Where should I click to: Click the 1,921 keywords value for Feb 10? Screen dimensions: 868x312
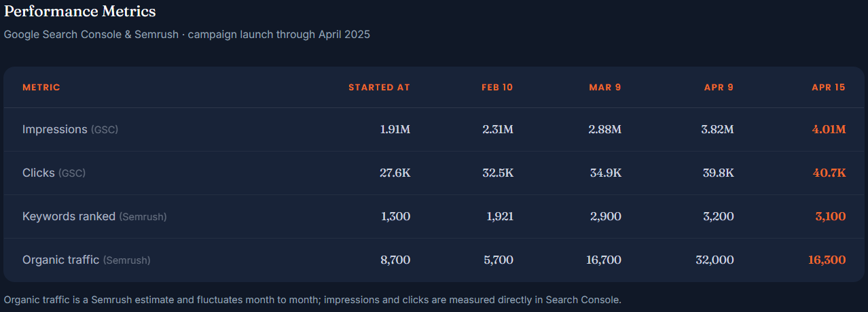coord(500,216)
